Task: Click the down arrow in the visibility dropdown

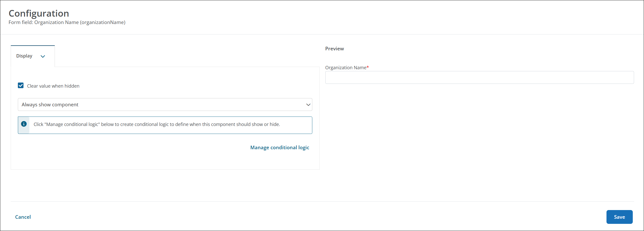Action: [x=308, y=105]
